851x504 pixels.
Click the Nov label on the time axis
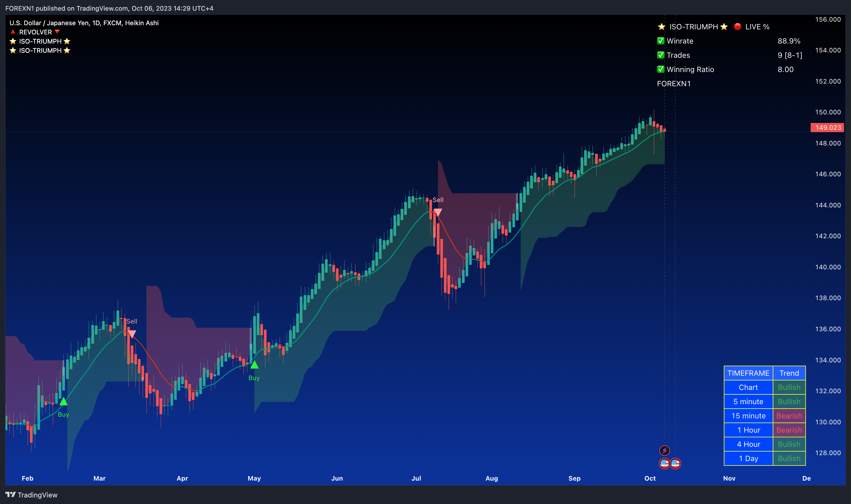pyautogui.click(x=729, y=478)
